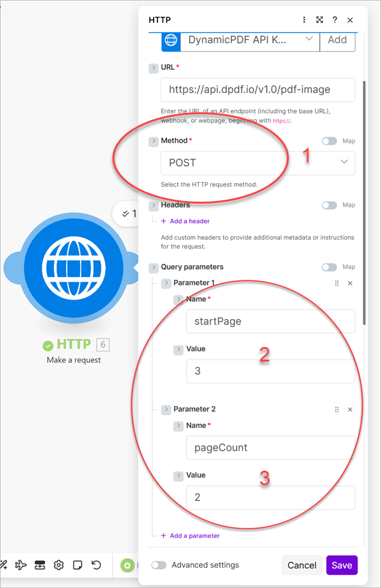
Task: Open the scenario inputs tray icon
Action: click(40, 565)
